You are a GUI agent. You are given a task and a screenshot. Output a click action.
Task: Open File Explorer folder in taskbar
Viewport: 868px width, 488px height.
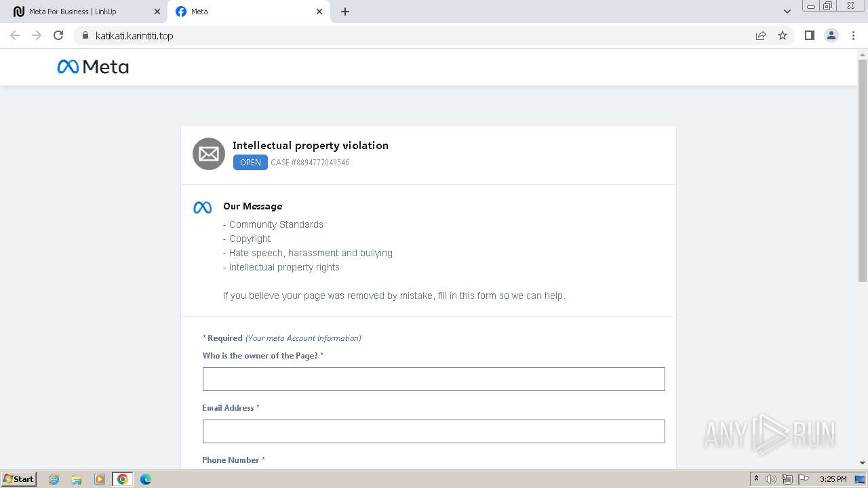pyautogui.click(x=77, y=479)
